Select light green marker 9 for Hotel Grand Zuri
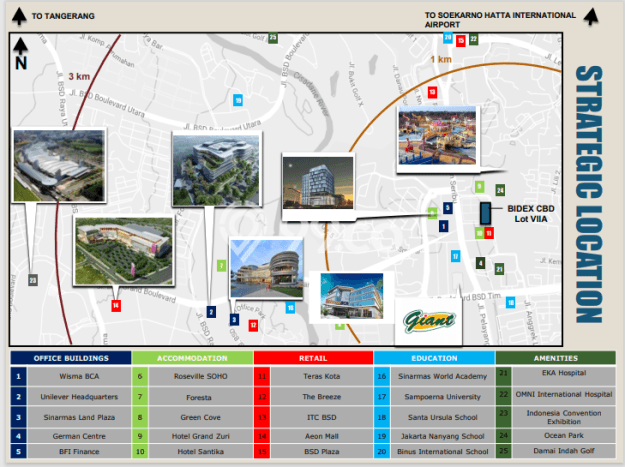 click(480, 186)
